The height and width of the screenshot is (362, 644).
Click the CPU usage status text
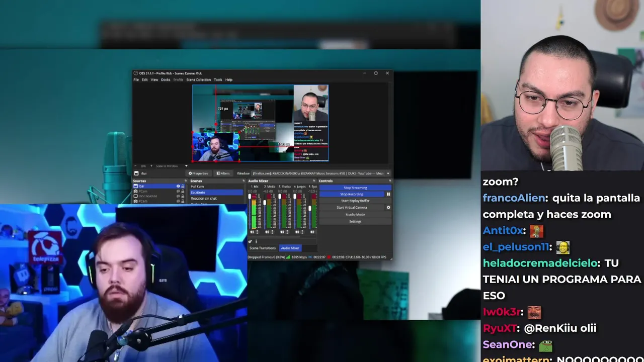point(353,257)
